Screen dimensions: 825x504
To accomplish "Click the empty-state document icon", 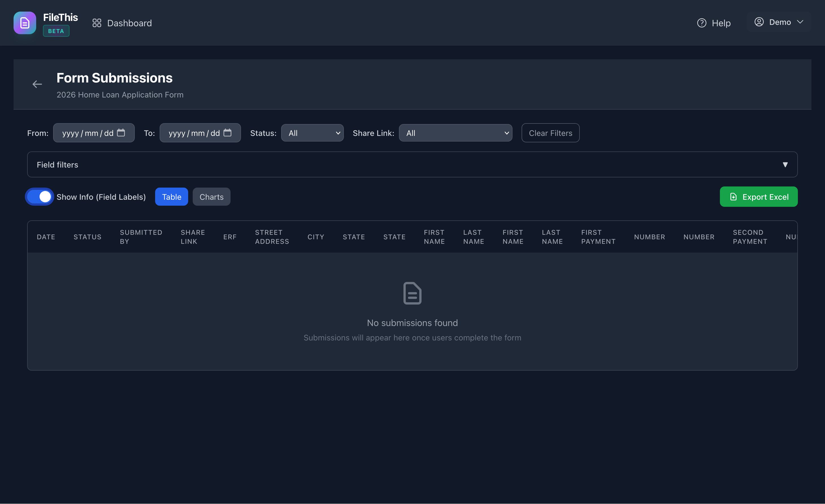I will click(412, 293).
